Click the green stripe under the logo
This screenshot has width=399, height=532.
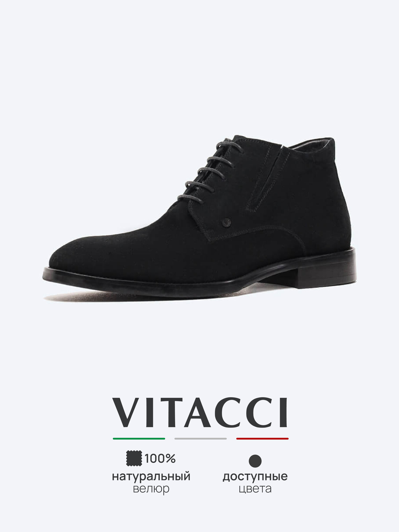[x=139, y=439]
